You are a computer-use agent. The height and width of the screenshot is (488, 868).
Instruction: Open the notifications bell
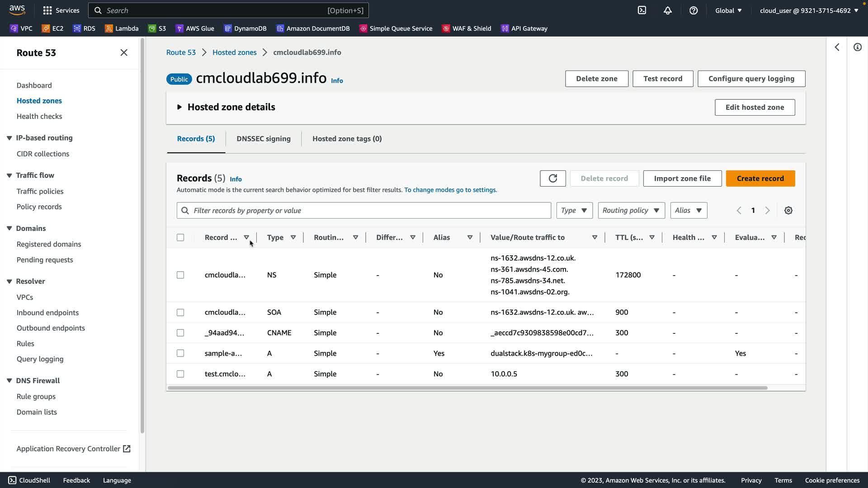tap(668, 10)
